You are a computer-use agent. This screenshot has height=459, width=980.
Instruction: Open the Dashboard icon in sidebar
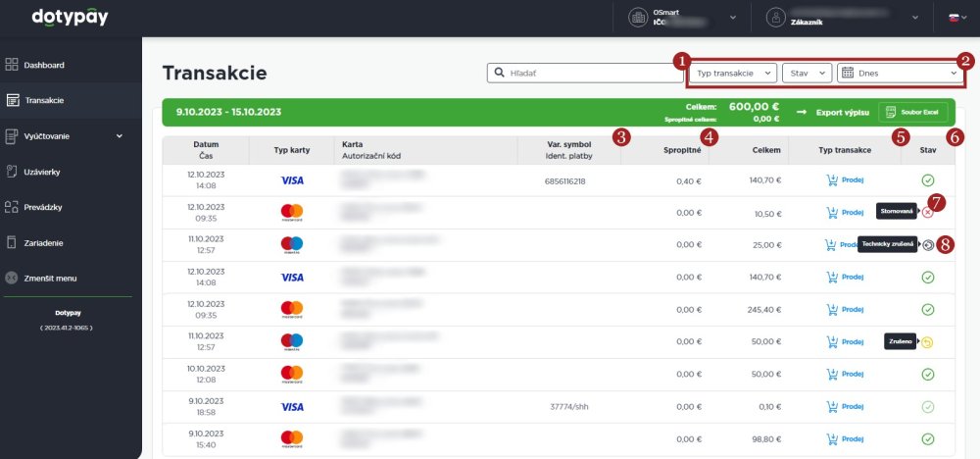[x=11, y=65]
